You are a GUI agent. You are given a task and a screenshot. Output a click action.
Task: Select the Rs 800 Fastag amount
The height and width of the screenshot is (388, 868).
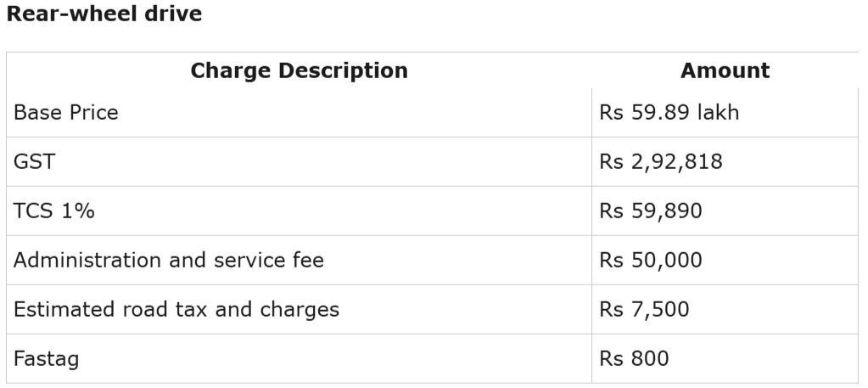click(634, 358)
